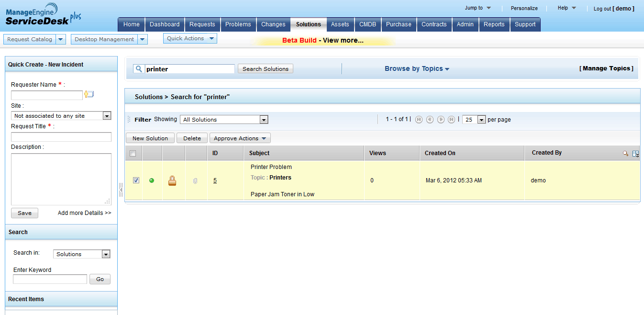
Task: Open the All Solutions filter dropdown
Action: (x=224, y=120)
